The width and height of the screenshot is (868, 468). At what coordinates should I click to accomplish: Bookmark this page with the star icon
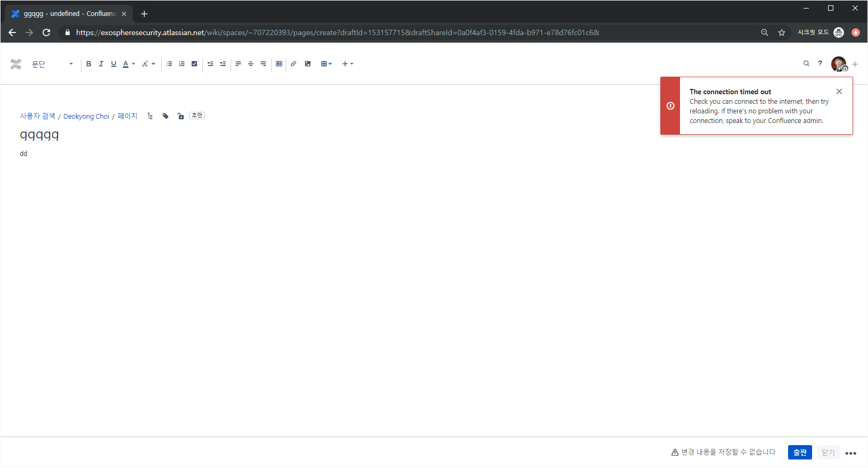click(x=782, y=32)
